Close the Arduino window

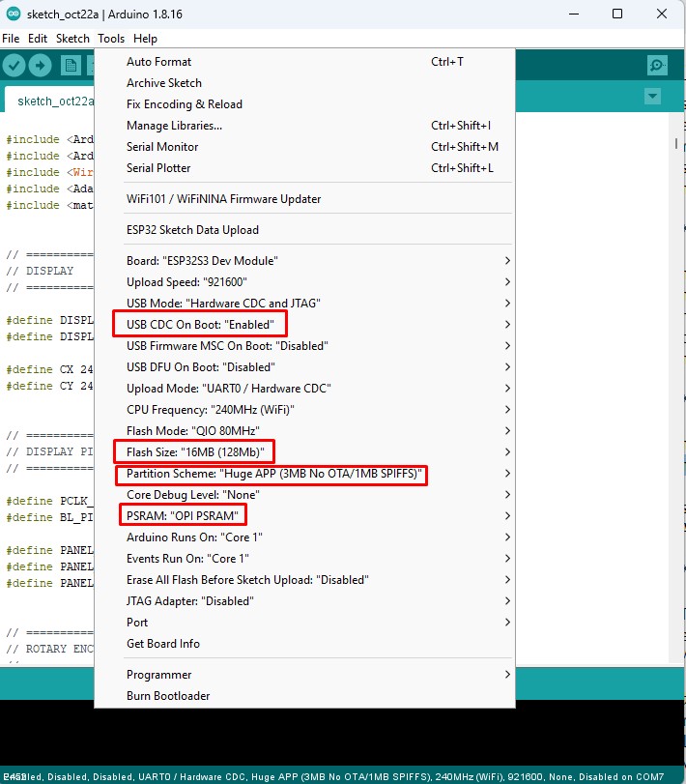[x=662, y=14]
